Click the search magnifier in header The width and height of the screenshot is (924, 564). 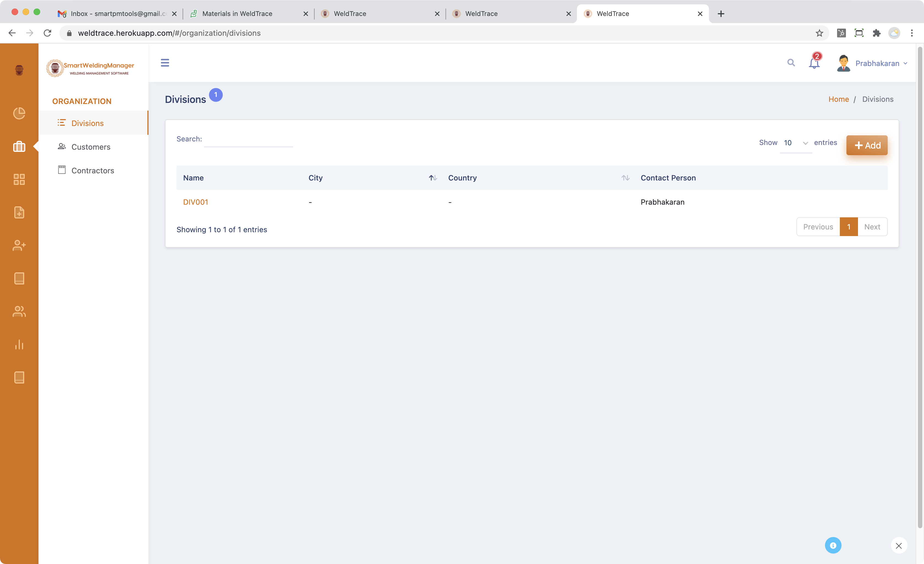pyautogui.click(x=791, y=63)
